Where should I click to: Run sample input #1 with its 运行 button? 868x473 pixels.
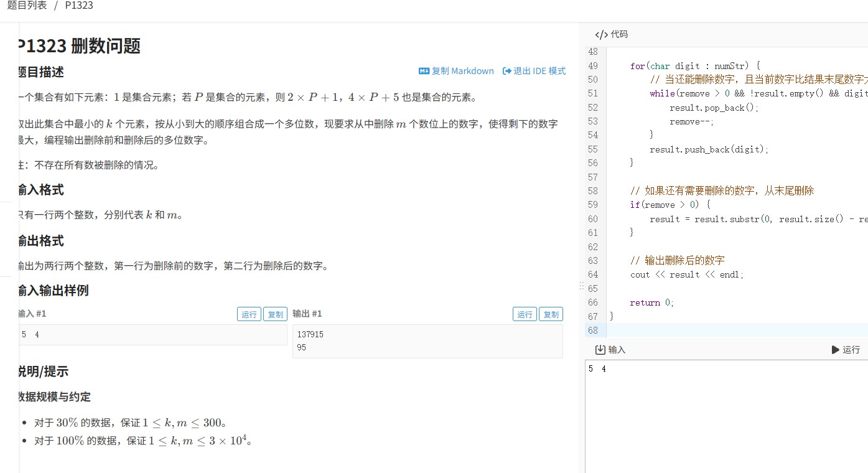coord(249,314)
